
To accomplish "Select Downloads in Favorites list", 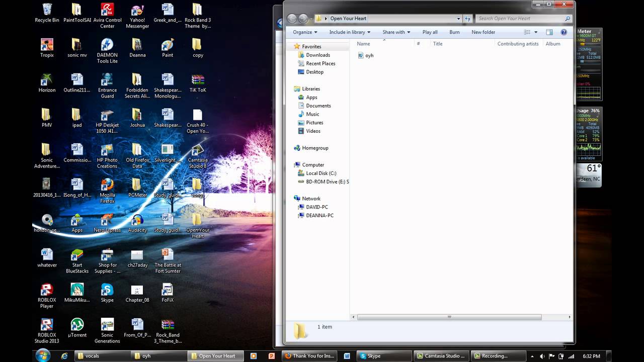I will coord(318,55).
